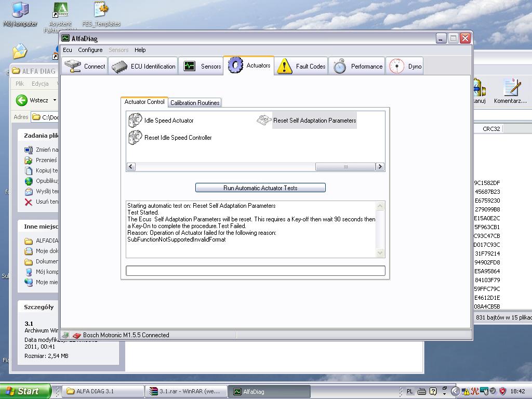532x399 pixels.
Task: Click the actuator list scrollbar thumb
Action: coord(345,167)
